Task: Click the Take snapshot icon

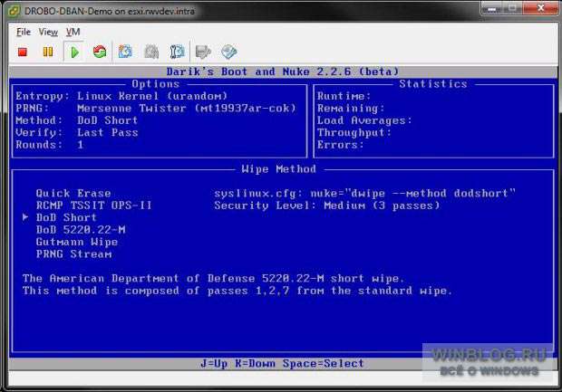Action: [125, 52]
